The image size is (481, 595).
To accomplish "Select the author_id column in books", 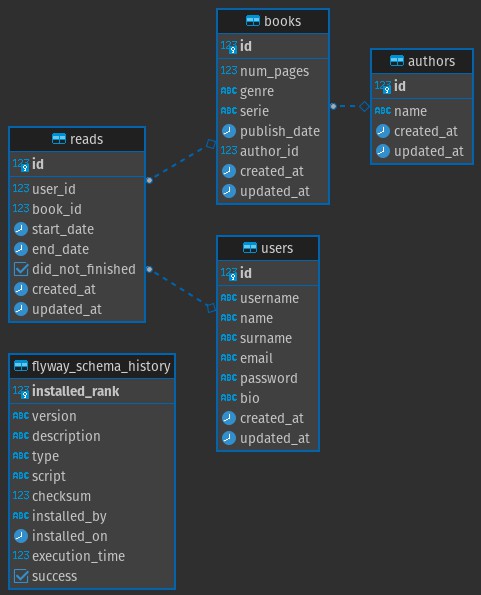I will pyautogui.click(x=273, y=151).
